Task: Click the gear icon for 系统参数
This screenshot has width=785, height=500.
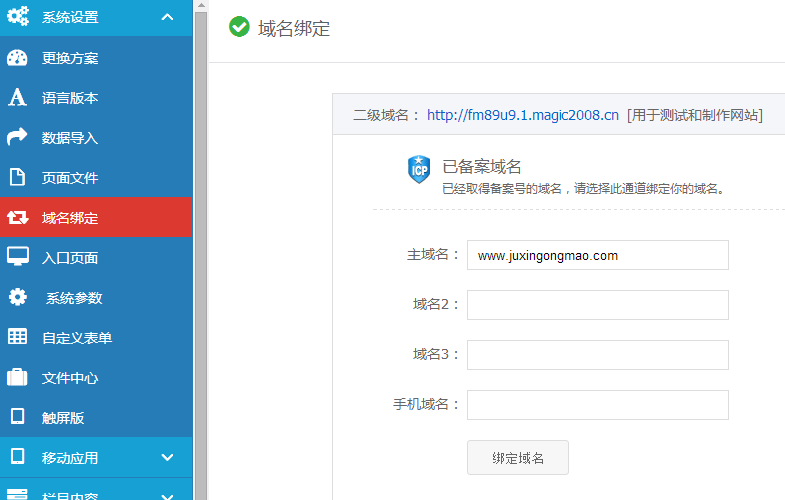Action: click(17, 298)
